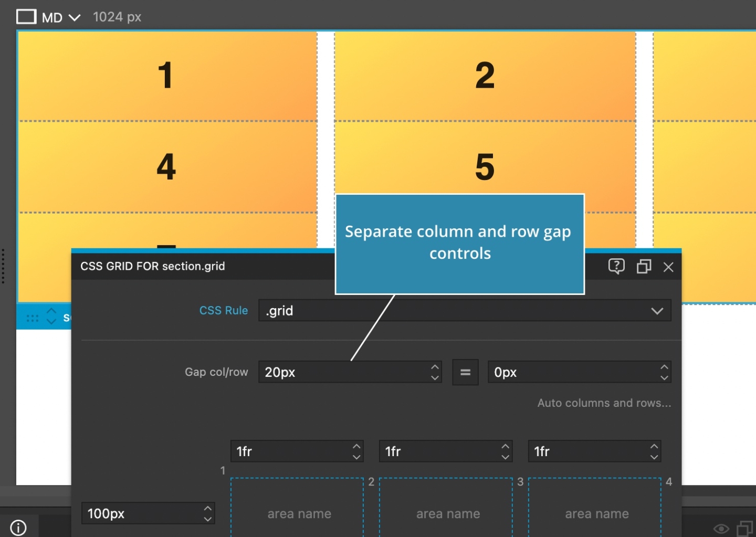This screenshot has height=537, width=756.
Task: Click the eye icon in the bottom toolbar
Action: [x=721, y=529]
